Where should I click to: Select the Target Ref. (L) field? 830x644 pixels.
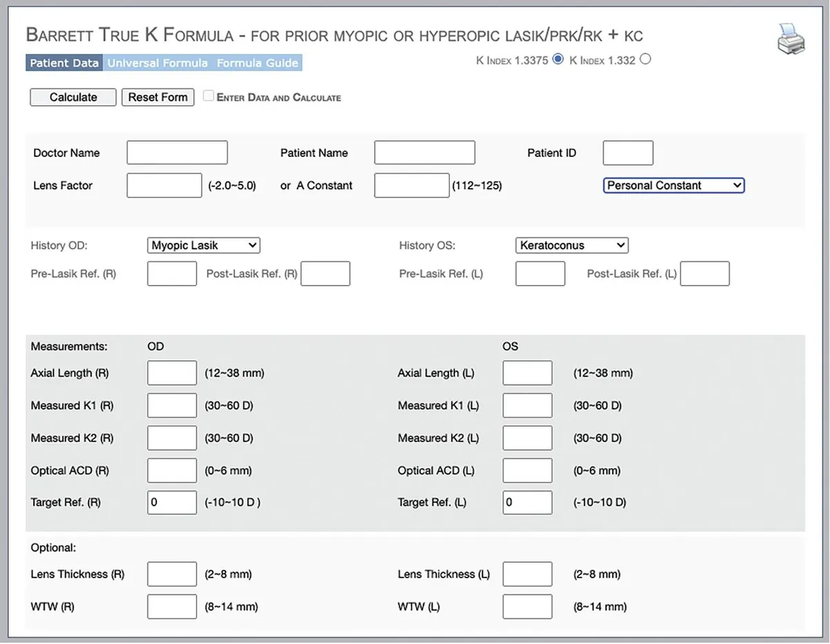tap(527, 503)
